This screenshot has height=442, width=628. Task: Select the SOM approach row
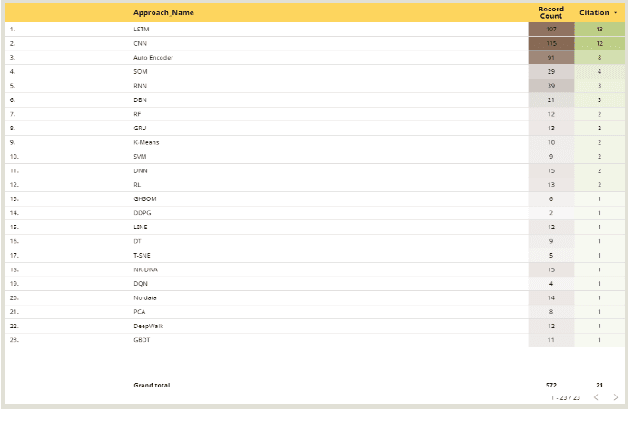pyautogui.click(x=140, y=72)
